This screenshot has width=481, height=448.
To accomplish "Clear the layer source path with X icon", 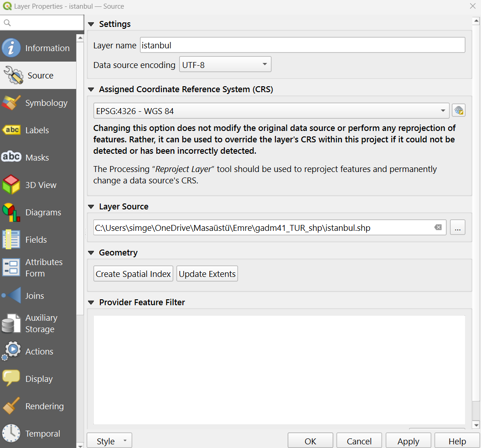I will [438, 227].
